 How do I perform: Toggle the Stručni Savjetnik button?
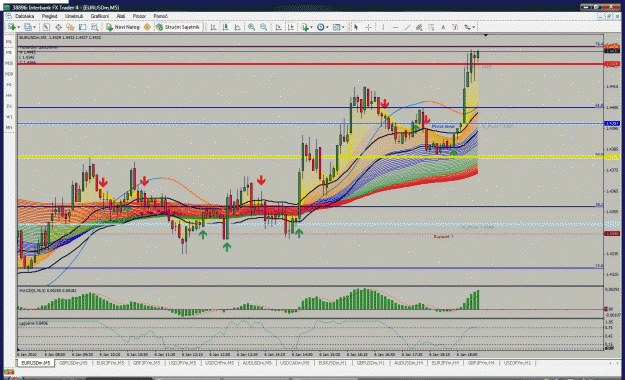[x=178, y=27]
